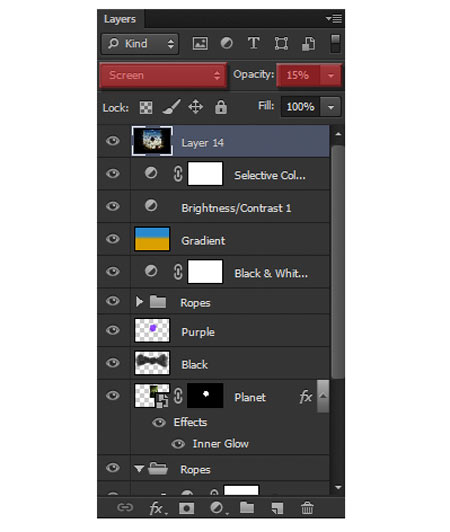Collapse Planet layer effects arrow

click(x=323, y=396)
